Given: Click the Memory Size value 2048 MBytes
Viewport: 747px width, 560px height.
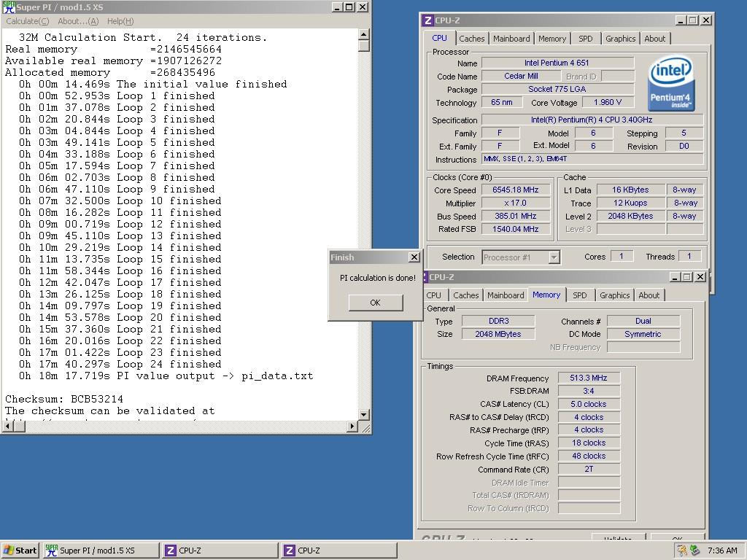Looking at the screenshot, I should [x=498, y=334].
